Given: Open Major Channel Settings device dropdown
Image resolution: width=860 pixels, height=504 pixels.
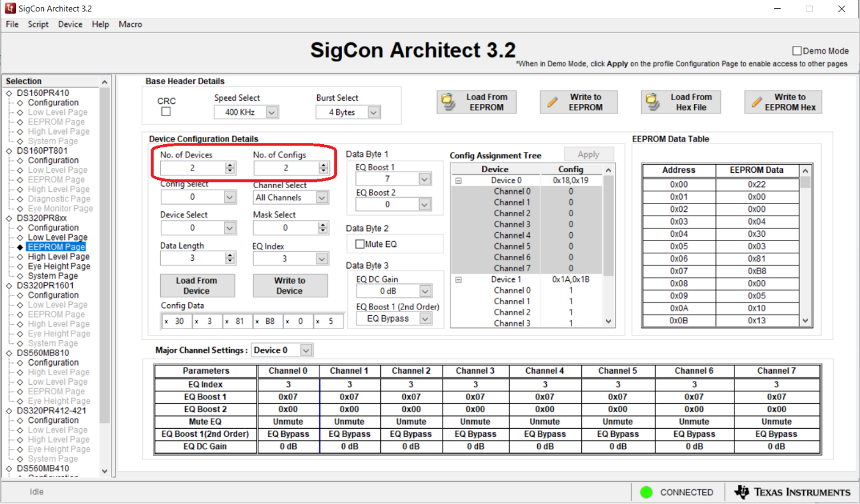Looking at the screenshot, I should [306, 350].
